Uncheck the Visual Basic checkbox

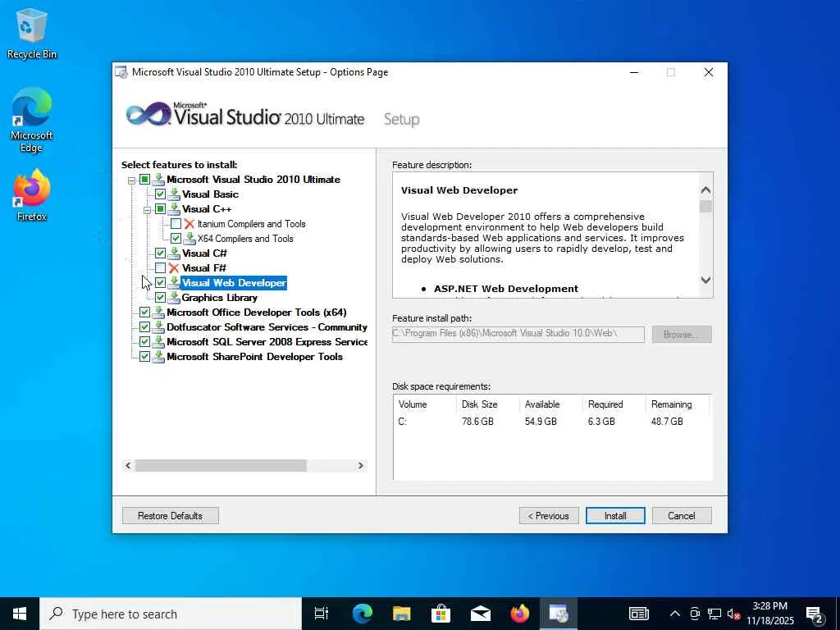[160, 194]
